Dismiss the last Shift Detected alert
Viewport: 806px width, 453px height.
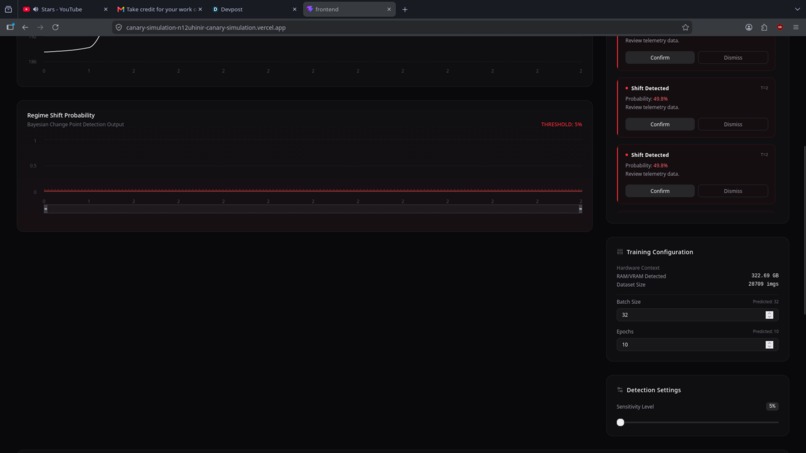pyautogui.click(x=732, y=191)
